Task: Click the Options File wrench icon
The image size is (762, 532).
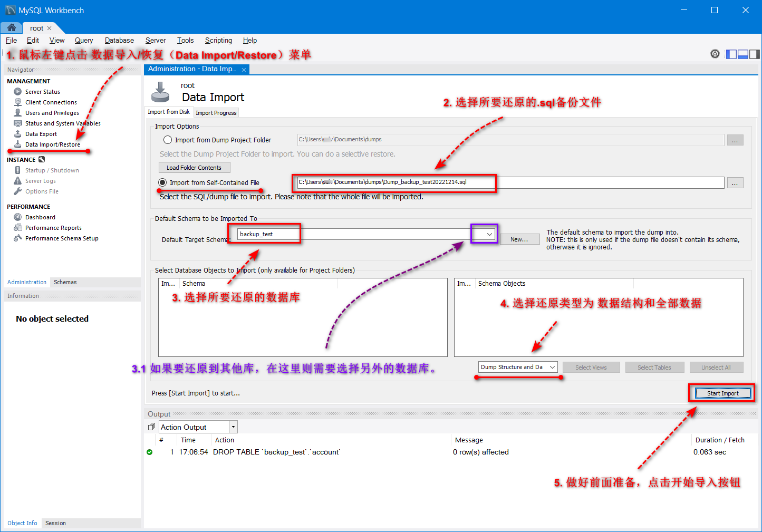Action: (x=18, y=191)
